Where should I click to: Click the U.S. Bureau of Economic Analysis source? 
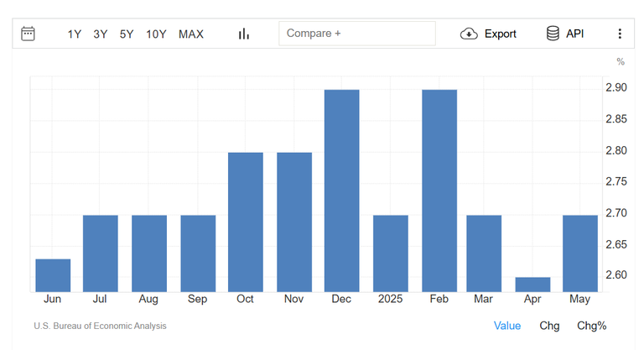click(x=100, y=326)
